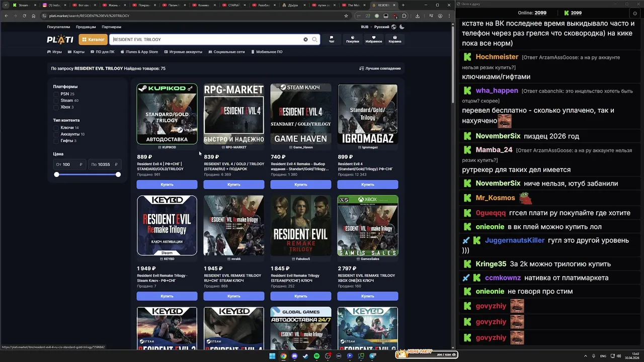Open the mrakk Resident Evil Remake Trilogy thumbnail
This screenshot has height=362, width=644.
[x=234, y=225]
